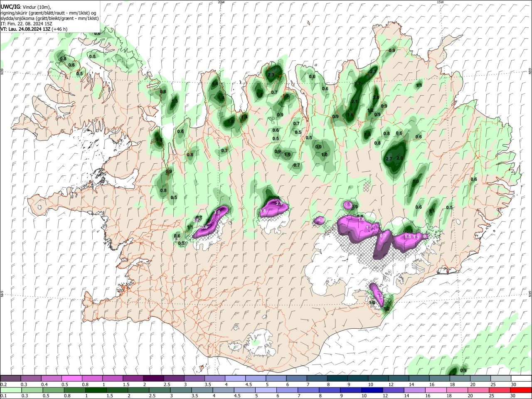Click the 20 pink swatch on rain scale
The width and height of the screenshot is (532, 399).
click(x=478, y=390)
